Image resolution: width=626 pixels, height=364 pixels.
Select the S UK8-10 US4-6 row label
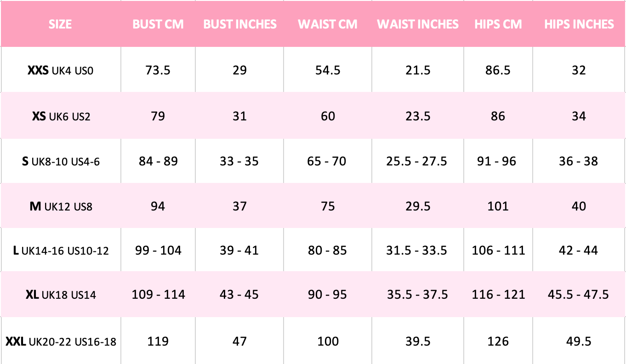[x=61, y=162]
